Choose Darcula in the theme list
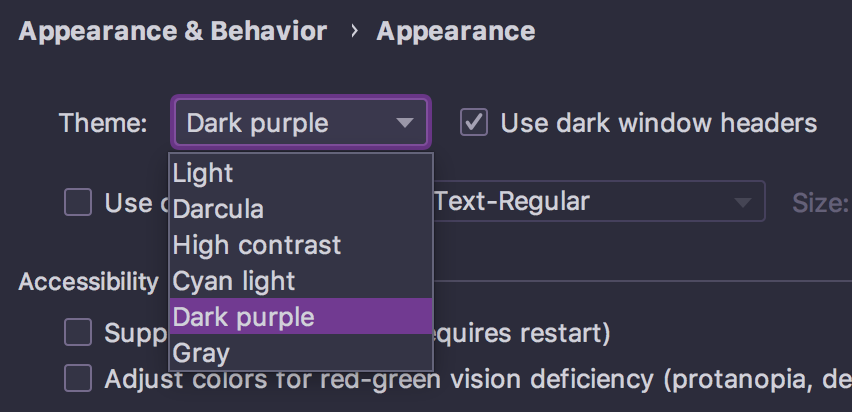 [300, 209]
